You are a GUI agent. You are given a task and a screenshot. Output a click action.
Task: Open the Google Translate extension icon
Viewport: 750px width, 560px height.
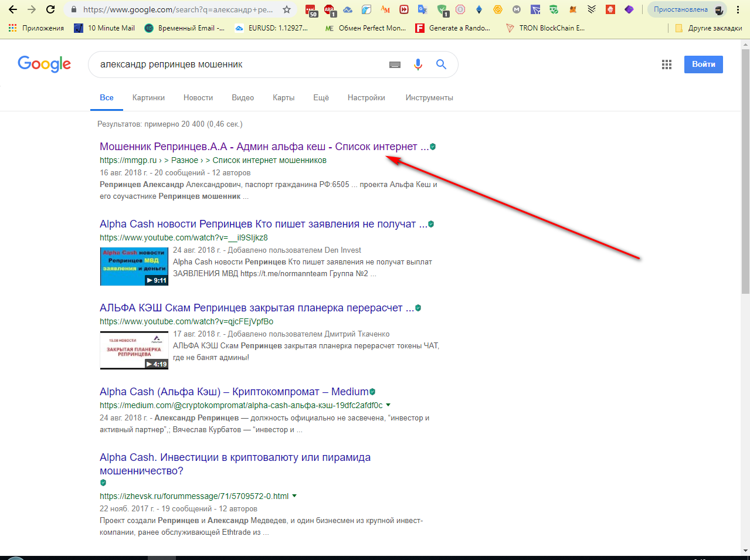(x=422, y=9)
